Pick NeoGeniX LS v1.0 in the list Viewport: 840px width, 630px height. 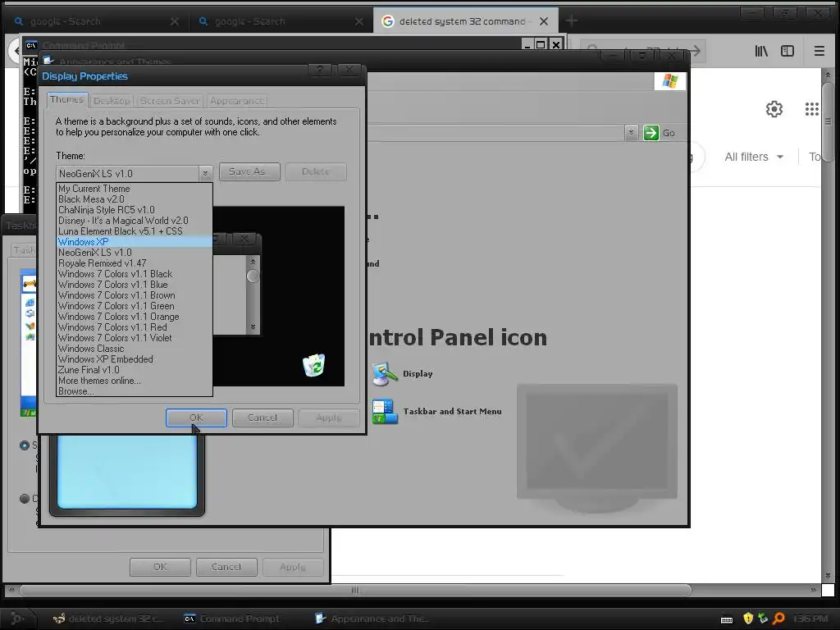(x=134, y=253)
